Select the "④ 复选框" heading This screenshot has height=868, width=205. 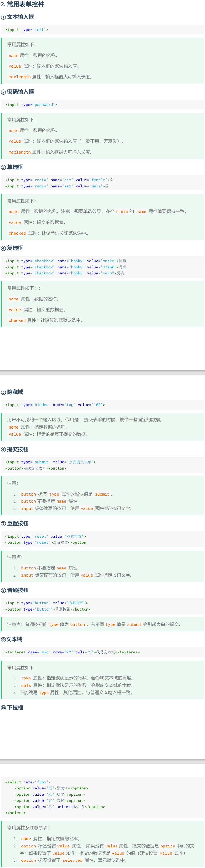[12, 248]
